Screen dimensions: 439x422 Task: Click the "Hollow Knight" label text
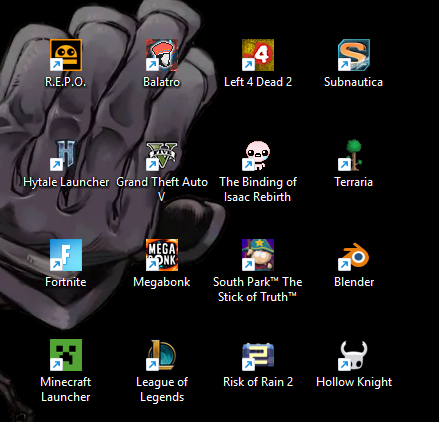click(354, 382)
